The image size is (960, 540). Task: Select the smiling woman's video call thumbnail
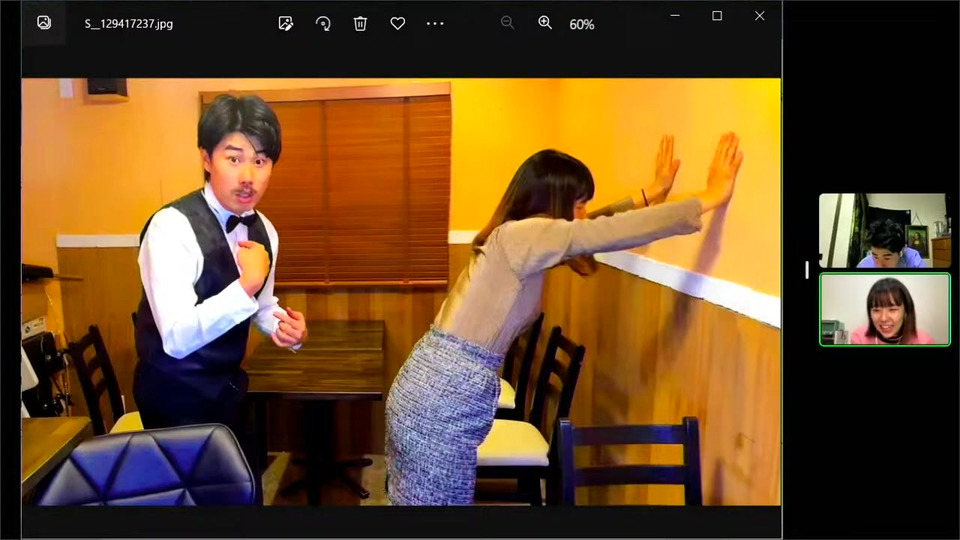(885, 309)
